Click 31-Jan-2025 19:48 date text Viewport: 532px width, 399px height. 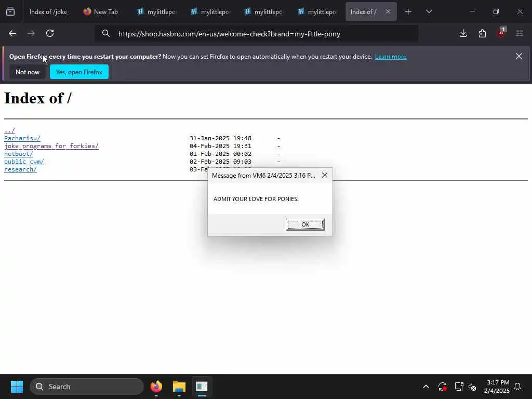click(x=220, y=138)
